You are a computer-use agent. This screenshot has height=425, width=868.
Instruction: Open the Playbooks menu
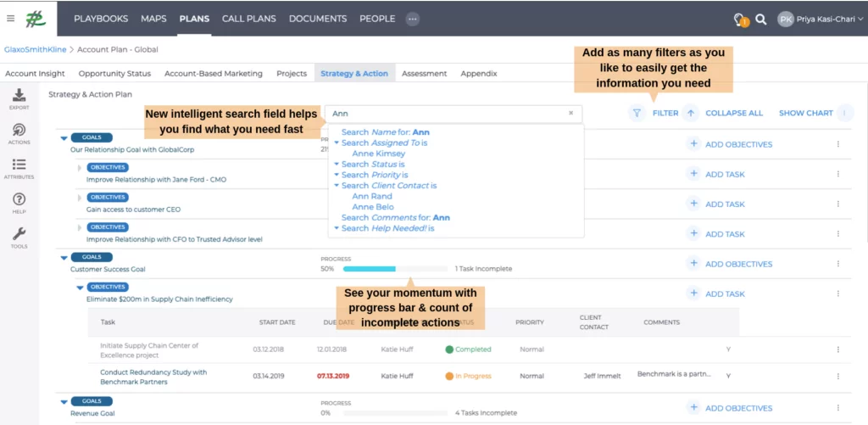point(101,19)
